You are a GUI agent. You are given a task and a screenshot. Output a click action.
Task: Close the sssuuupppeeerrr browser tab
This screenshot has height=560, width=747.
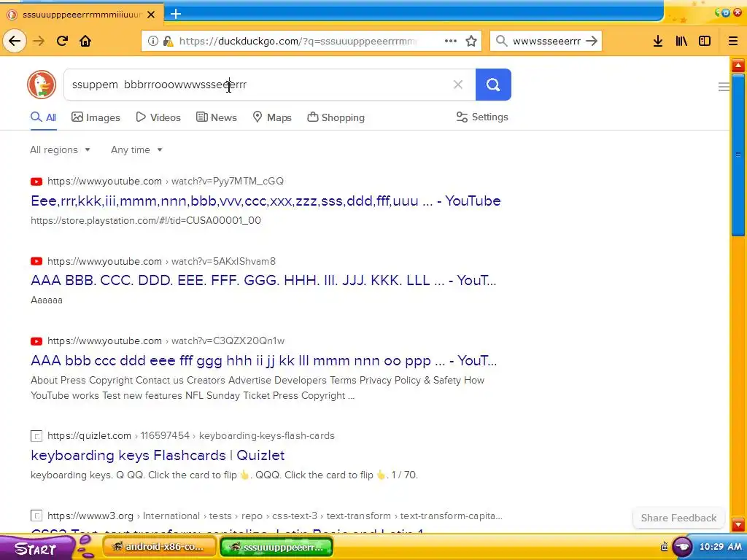151,15
